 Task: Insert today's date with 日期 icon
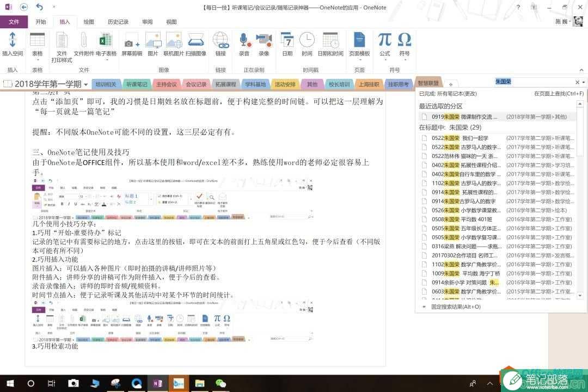(x=287, y=40)
